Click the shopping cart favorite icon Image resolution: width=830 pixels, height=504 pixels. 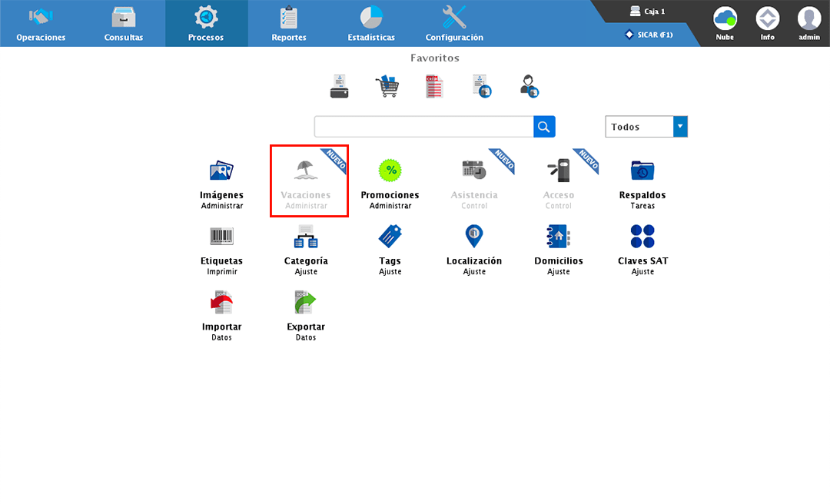(387, 85)
